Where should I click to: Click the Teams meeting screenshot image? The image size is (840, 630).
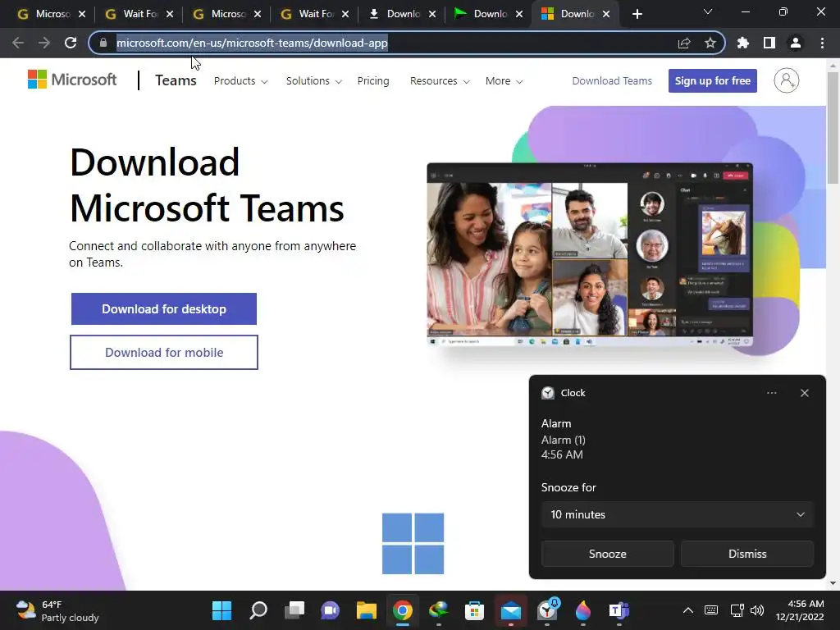pos(590,255)
